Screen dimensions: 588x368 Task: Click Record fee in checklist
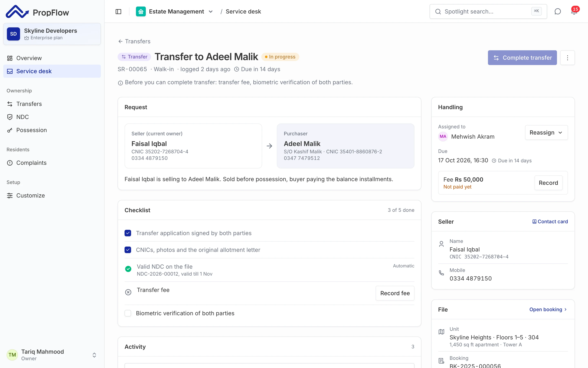tap(395, 293)
